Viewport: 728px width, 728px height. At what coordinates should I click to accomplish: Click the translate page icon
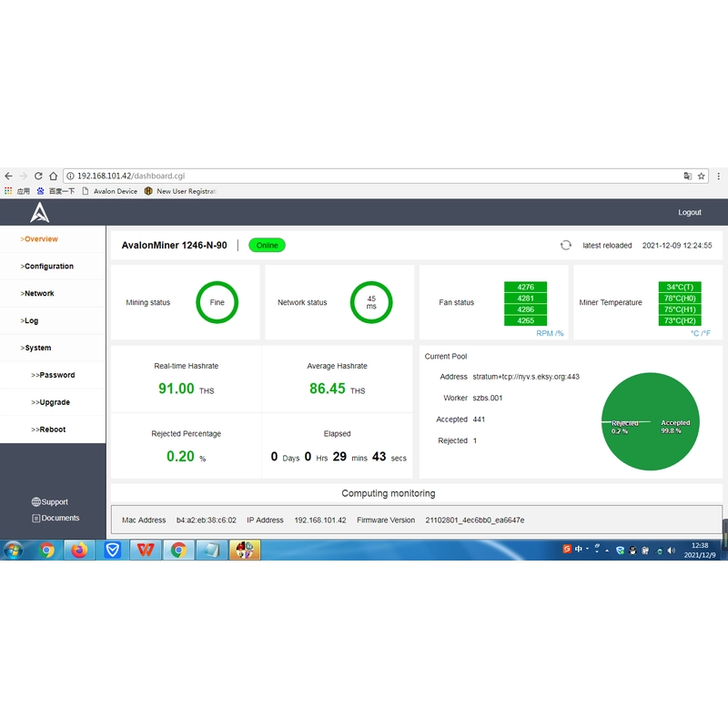pos(688,176)
